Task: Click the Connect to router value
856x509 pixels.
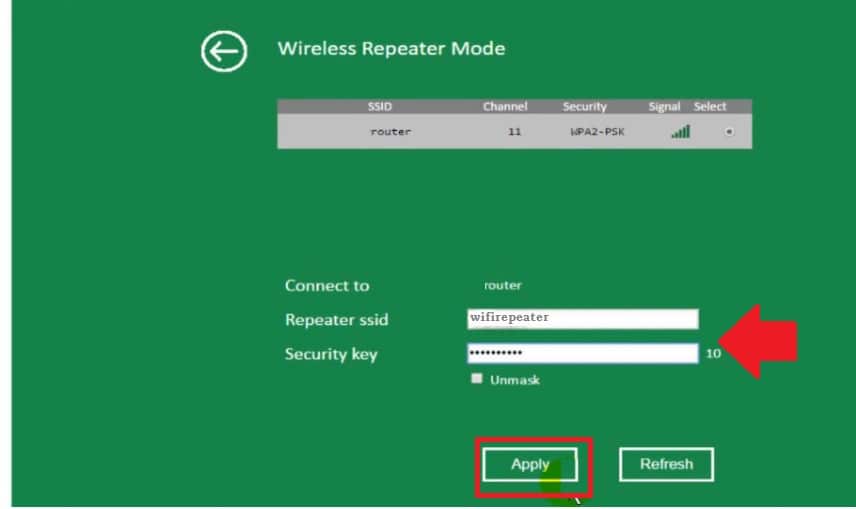Action: click(502, 286)
